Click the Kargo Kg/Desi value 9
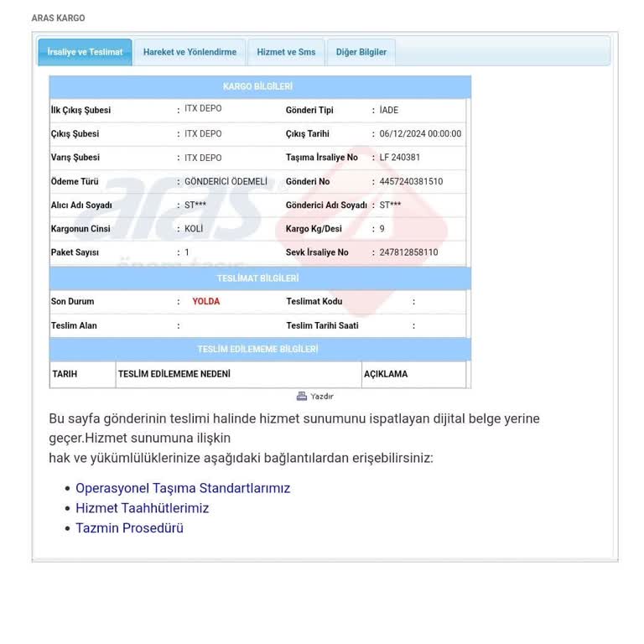The image size is (644, 644). (x=382, y=229)
